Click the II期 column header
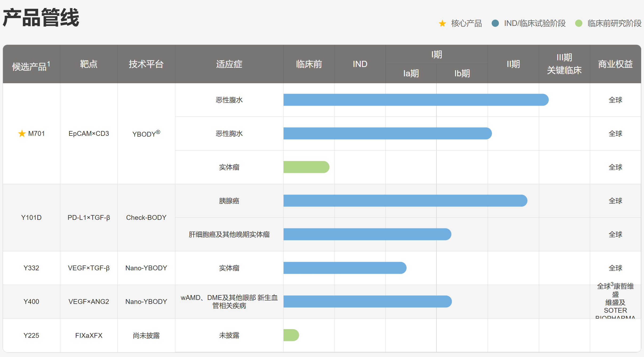Screen dimensions: 644x357 (x=513, y=64)
